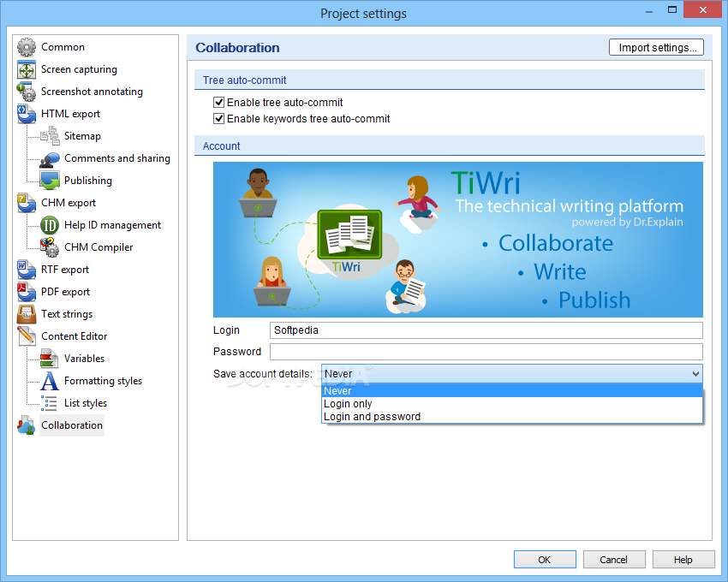The image size is (728, 582).
Task: Select CHM Compiler entry
Action: (98, 248)
